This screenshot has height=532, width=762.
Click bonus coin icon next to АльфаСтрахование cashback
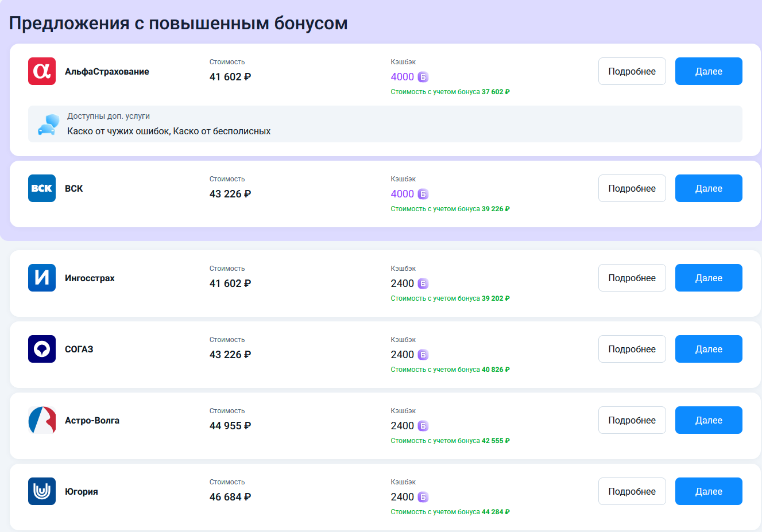coord(423,77)
